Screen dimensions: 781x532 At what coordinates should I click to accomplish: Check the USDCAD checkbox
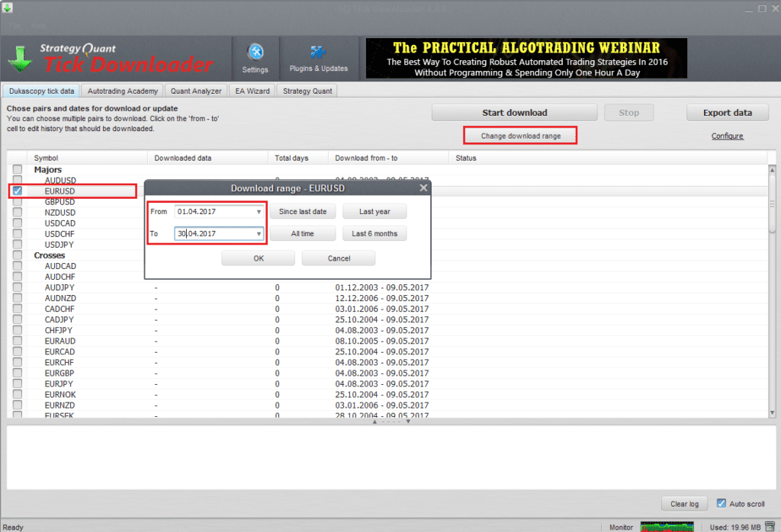point(18,223)
